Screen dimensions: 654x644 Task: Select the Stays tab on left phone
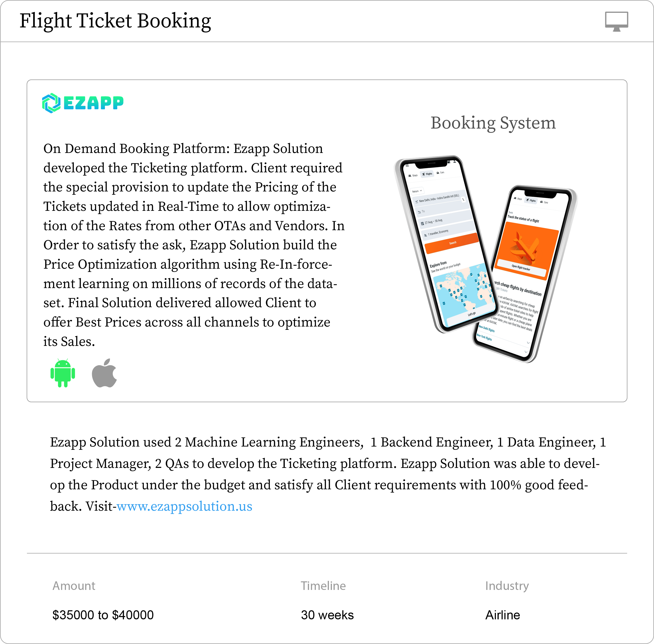(x=413, y=176)
